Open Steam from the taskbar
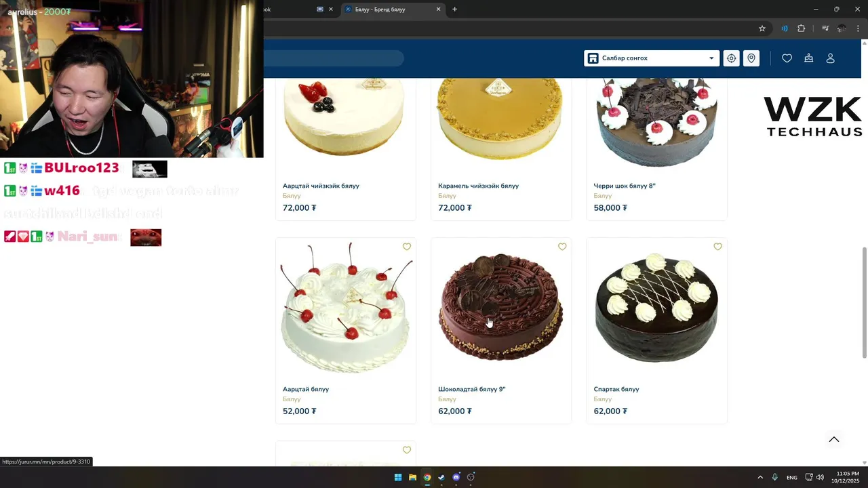The image size is (868, 488). point(441,477)
